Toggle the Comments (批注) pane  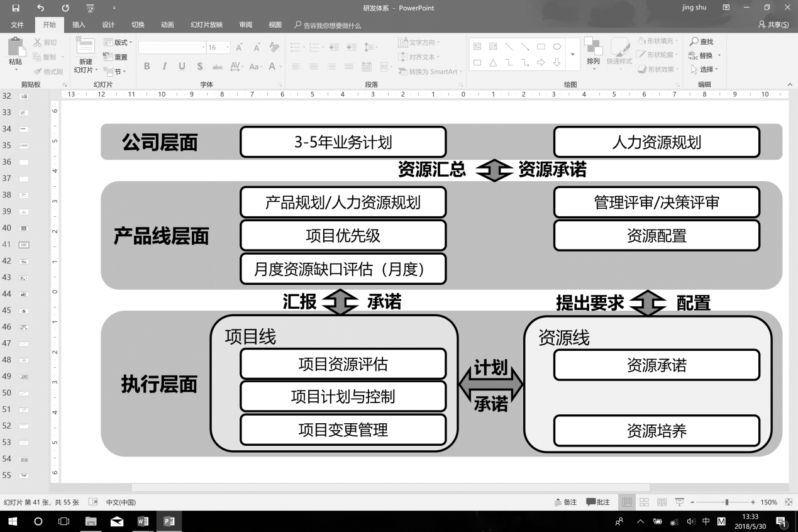tap(598, 502)
